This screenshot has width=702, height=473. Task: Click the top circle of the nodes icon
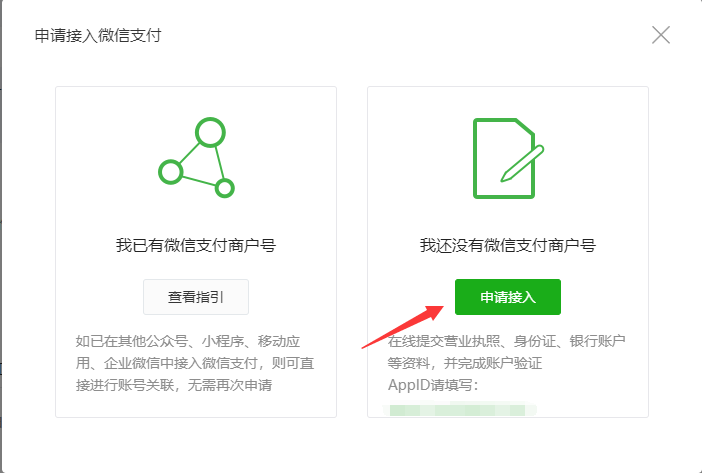click(210, 132)
